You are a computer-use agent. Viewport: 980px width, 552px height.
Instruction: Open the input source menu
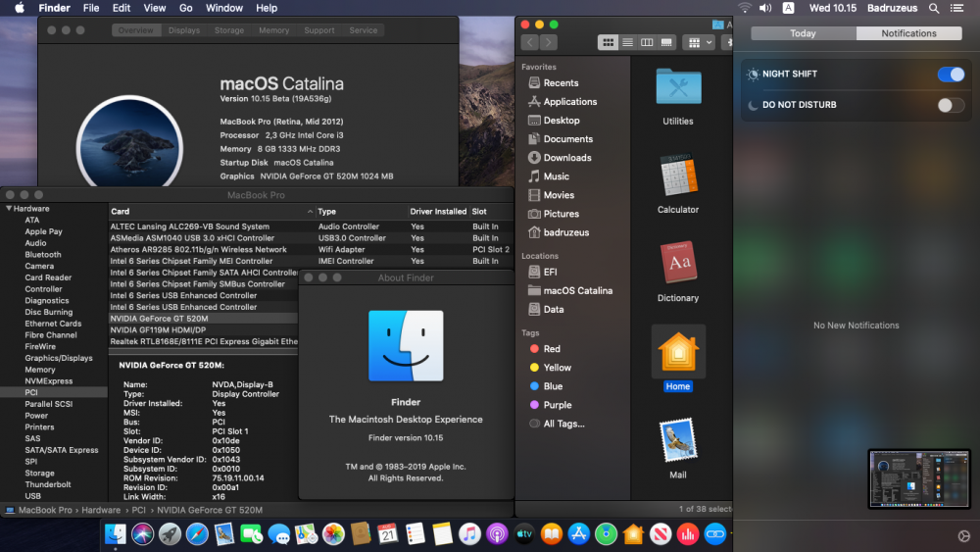[x=789, y=8]
